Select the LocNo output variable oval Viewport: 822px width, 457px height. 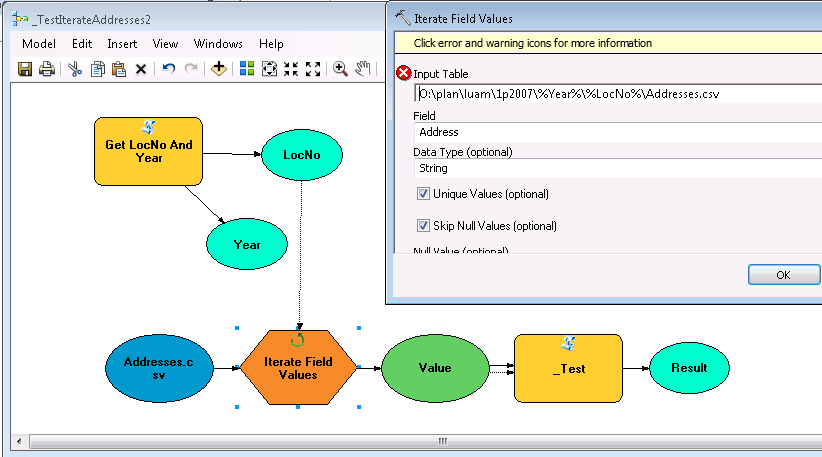pos(301,155)
